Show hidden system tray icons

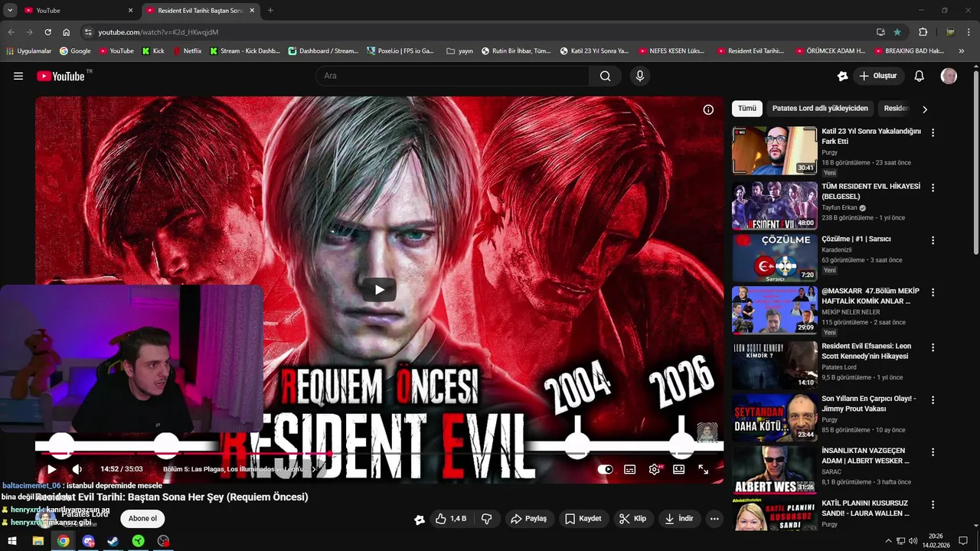888,541
